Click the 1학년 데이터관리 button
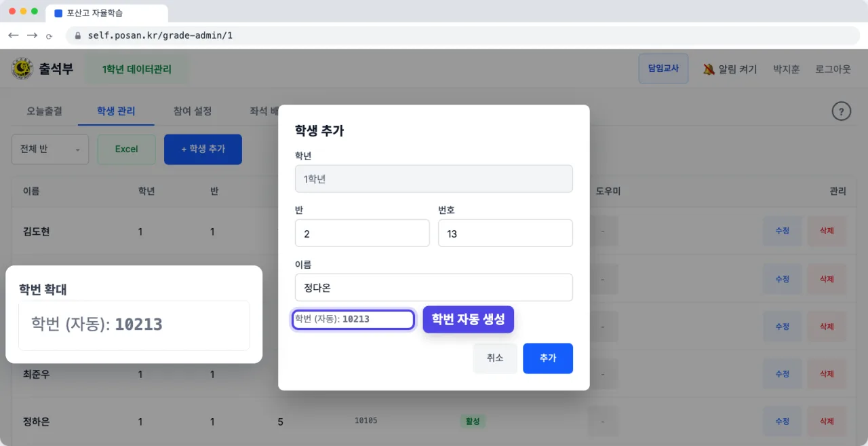 (137, 69)
